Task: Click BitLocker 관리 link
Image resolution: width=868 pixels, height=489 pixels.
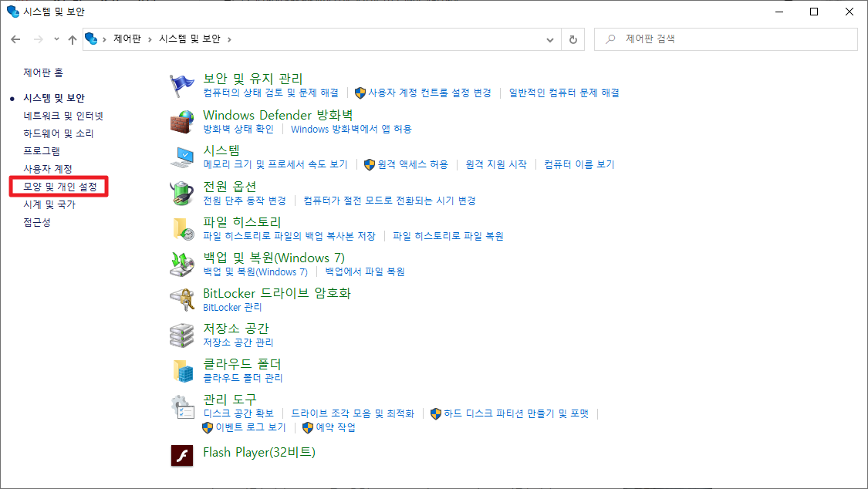Action: pos(232,307)
